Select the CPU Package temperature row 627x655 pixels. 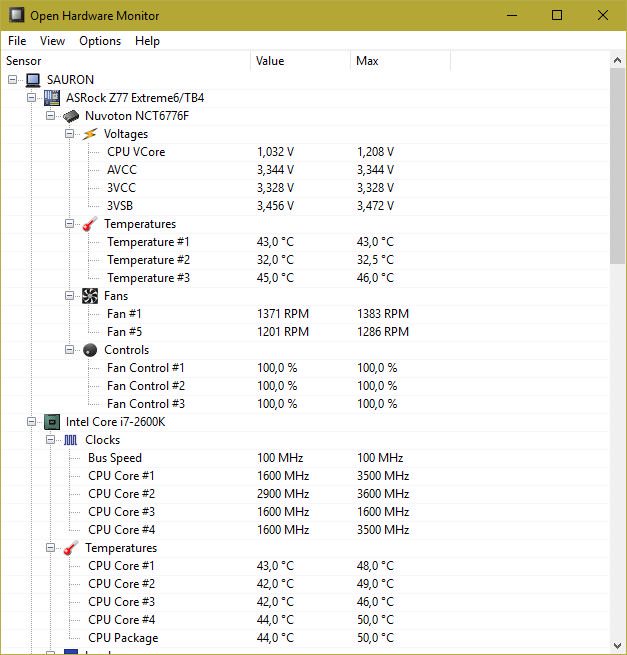(123, 638)
